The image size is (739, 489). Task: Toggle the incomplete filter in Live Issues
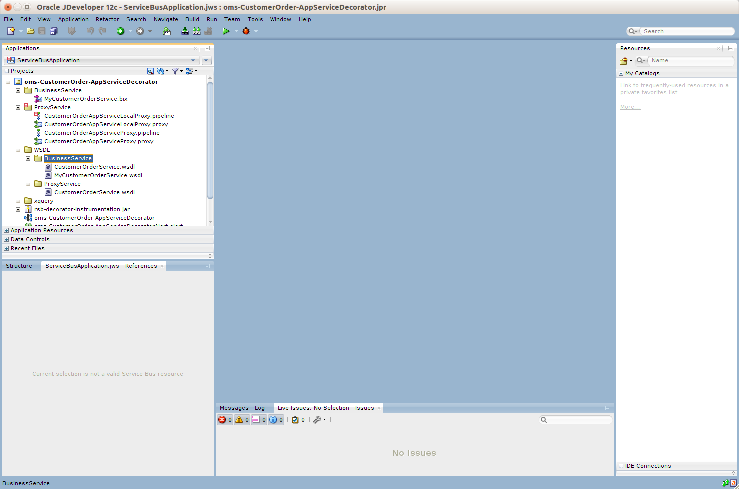(x=256, y=420)
